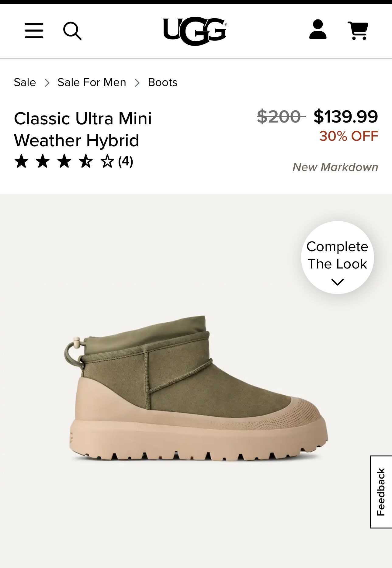Open the Sale breadcrumb link

(x=25, y=82)
